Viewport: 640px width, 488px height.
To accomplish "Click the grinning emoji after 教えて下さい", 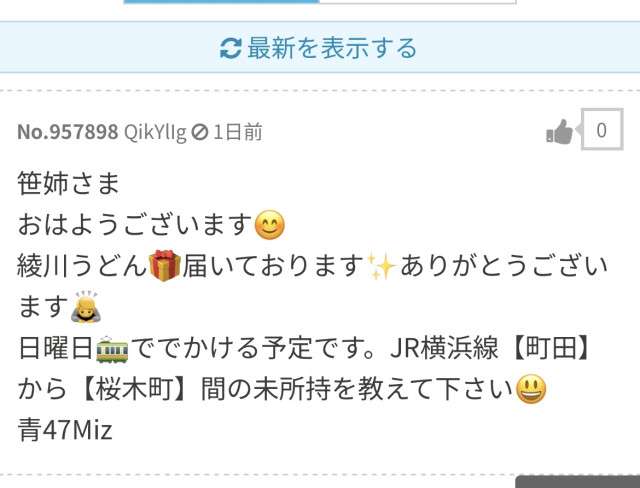I will (x=531, y=389).
